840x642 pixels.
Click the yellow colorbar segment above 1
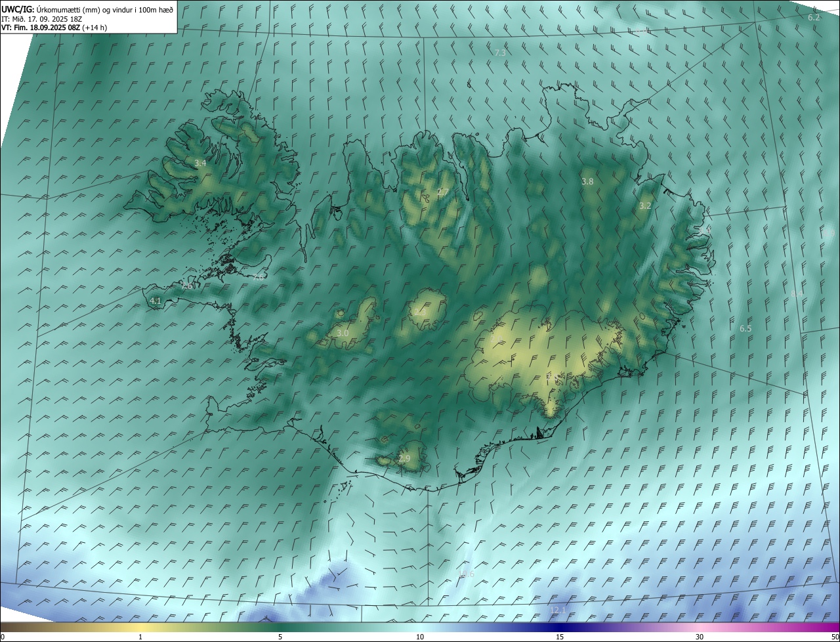pos(140,627)
